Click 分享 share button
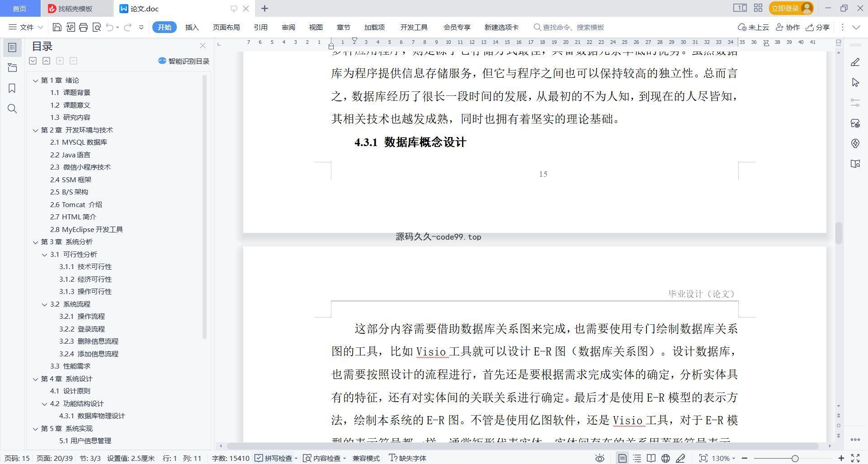Screen dimensions: 868x464 click(818, 27)
